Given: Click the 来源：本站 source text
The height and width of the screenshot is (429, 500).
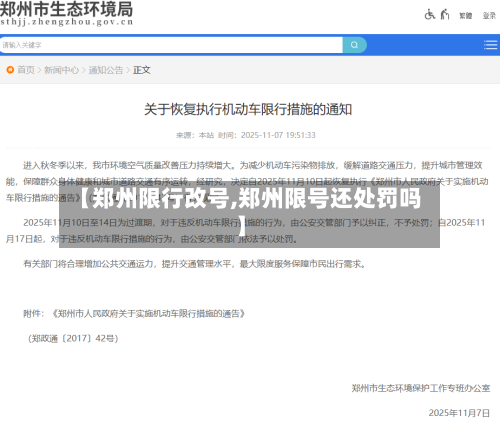Looking at the screenshot, I should (195, 135).
